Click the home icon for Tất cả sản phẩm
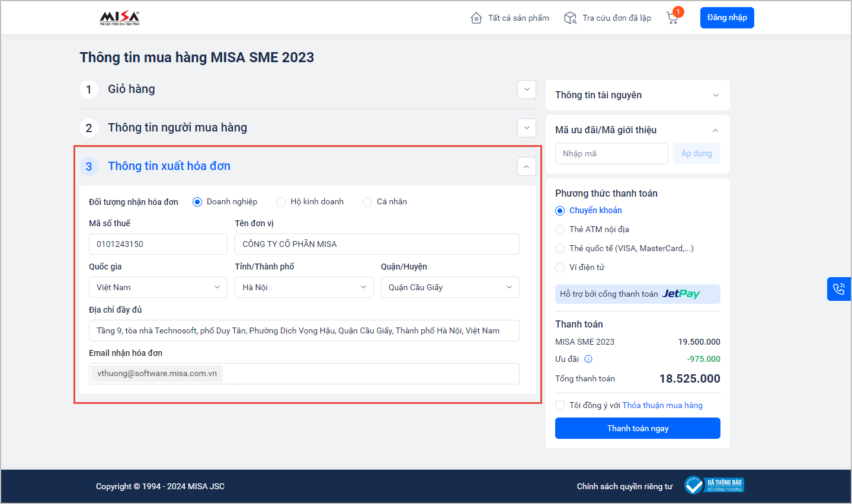Screen dimensions: 852x504 click(x=476, y=18)
